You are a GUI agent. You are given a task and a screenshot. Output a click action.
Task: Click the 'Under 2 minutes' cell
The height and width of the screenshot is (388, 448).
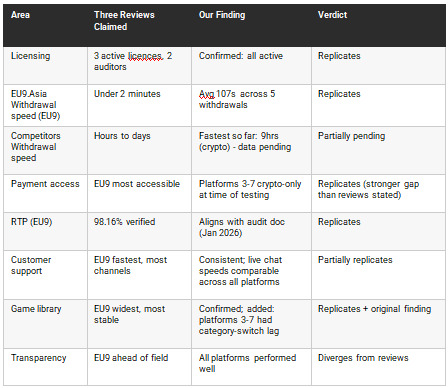[x=139, y=105]
